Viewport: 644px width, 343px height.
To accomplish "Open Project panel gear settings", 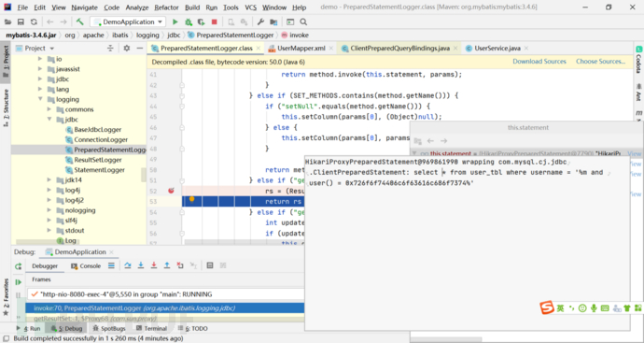I will pyautogui.click(x=127, y=48).
